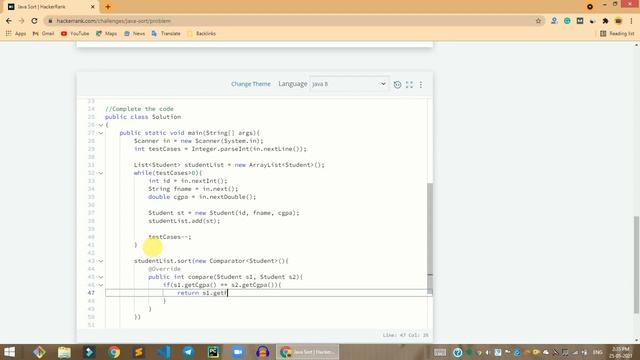Click the Line/Col status indicator
Image resolution: width=640 pixels, height=360 pixels.
[x=406, y=335]
